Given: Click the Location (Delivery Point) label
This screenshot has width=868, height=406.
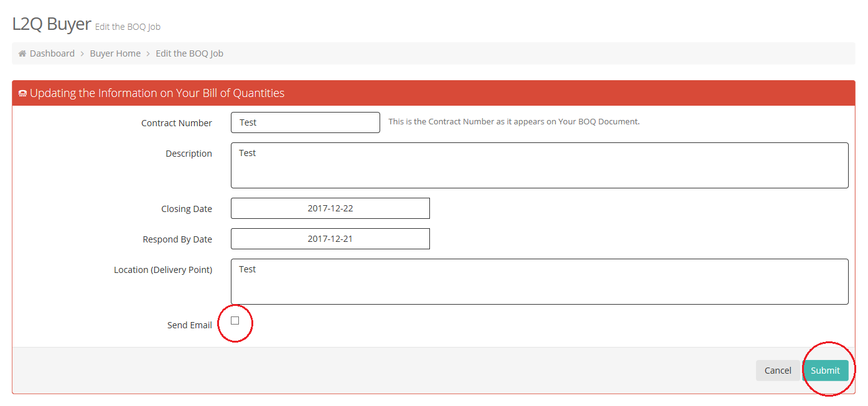Looking at the screenshot, I should click(x=163, y=270).
